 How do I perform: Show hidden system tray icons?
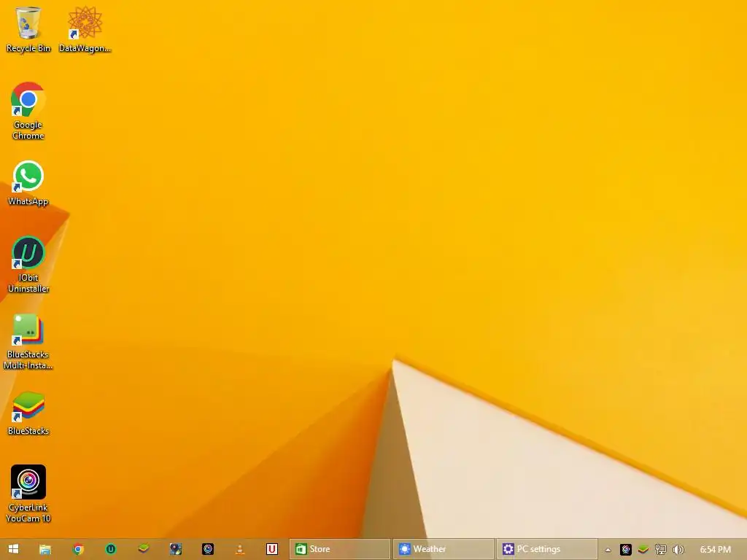[608, 550]
